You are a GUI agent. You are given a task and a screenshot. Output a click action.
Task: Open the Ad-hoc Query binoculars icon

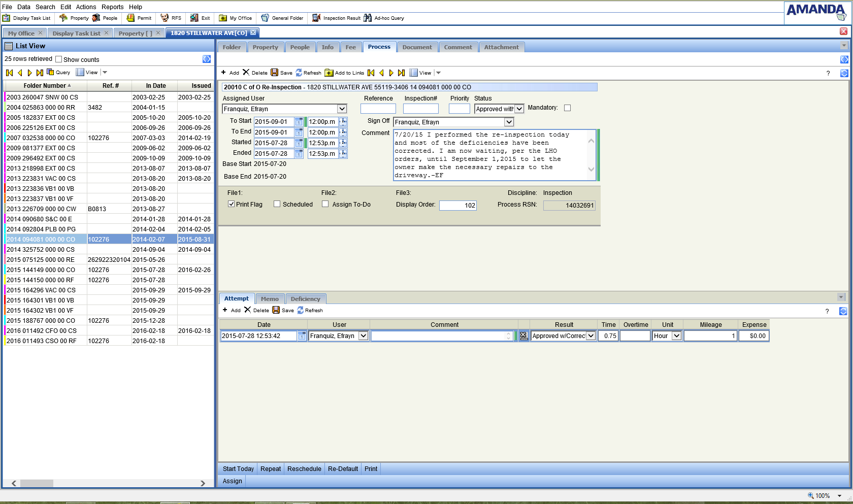(368, 18)
